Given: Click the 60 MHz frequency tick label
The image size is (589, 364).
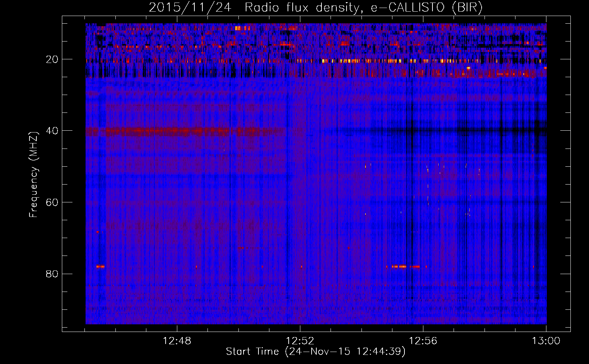Looking at the screenshot, I should coord(52,202).
